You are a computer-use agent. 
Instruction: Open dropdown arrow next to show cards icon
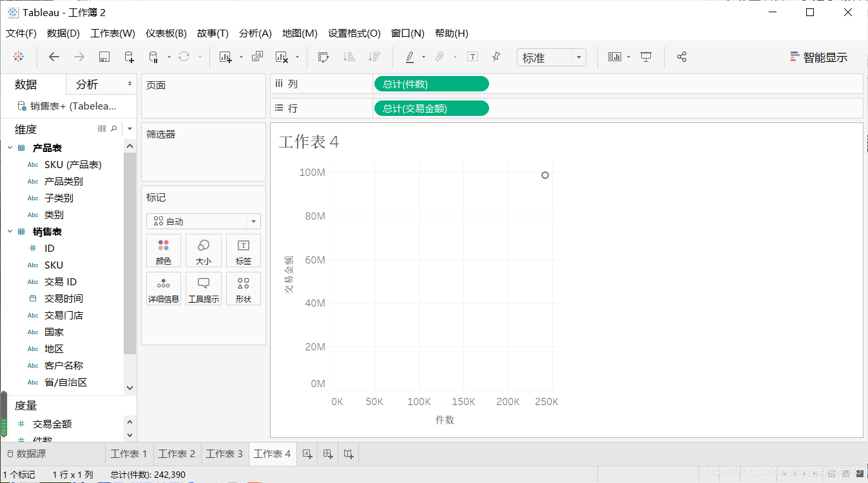pos(628,57)
